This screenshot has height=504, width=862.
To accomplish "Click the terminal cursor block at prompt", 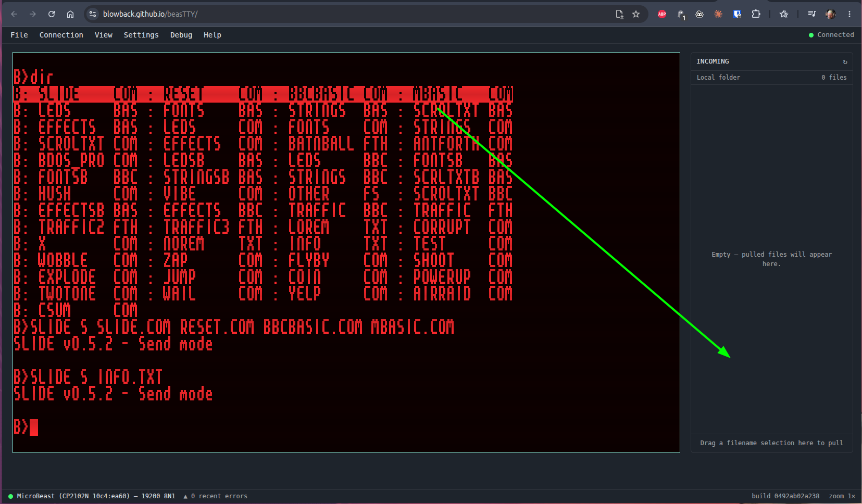I will click(x=34, y=427).
